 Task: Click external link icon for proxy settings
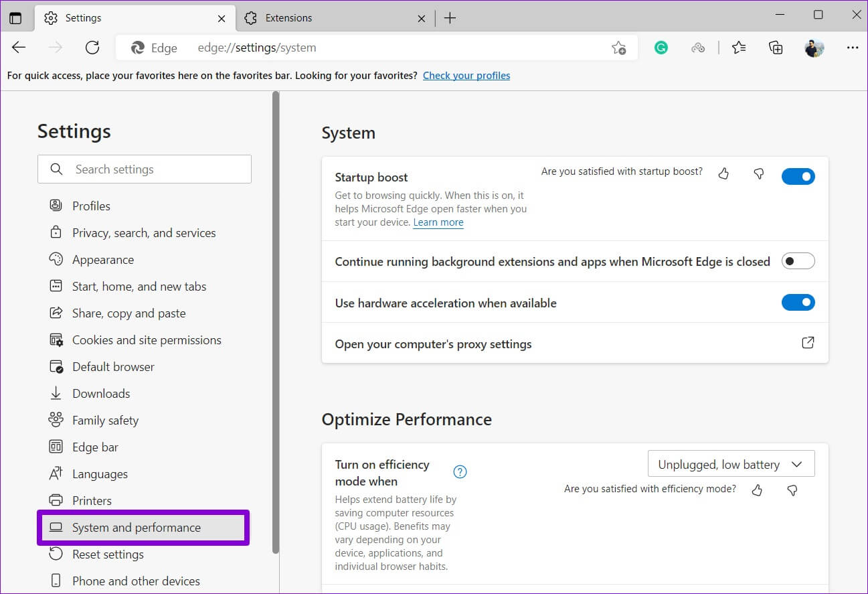click(x=808, y=343)
